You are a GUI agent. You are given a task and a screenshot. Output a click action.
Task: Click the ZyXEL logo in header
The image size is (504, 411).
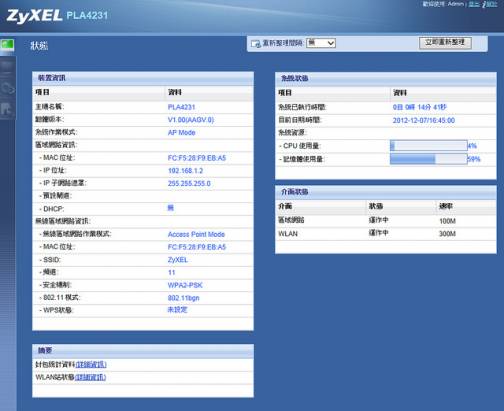point(34,16)
